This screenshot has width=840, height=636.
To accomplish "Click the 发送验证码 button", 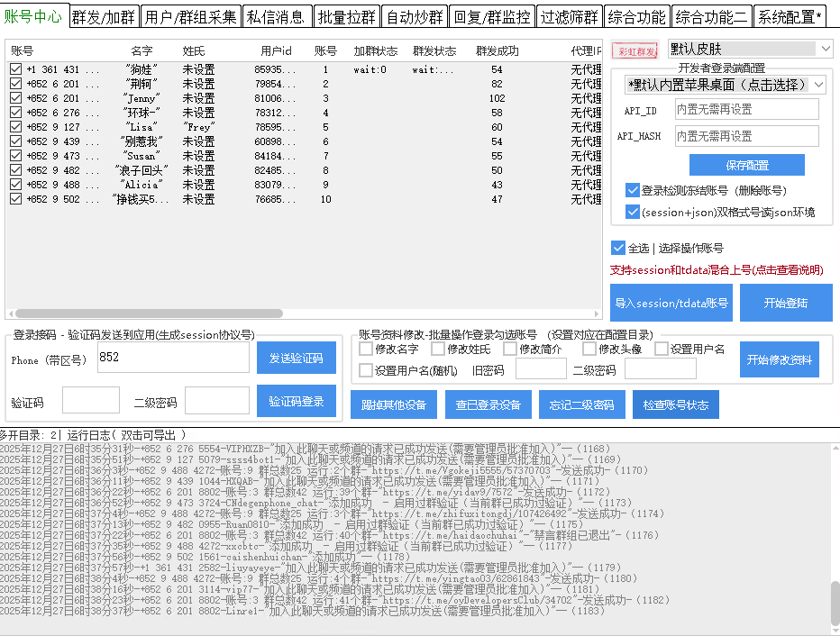I will pos(296,358).
